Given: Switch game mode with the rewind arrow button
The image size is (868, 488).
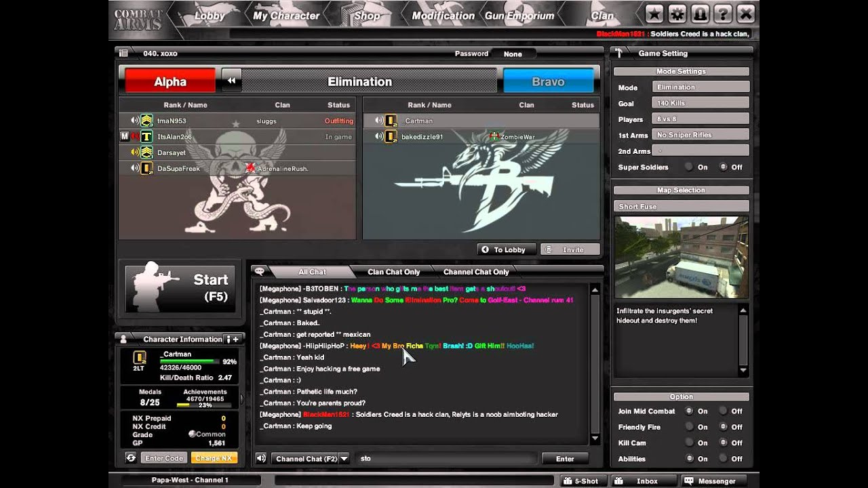Looking at the screenshot, I should click(x=231, y=81).
